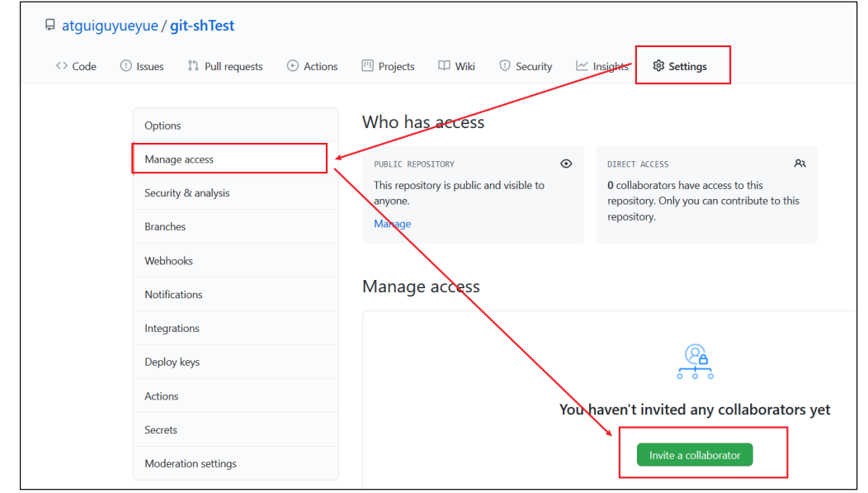
Task: Click the Projects board icon
Action: click(367, 66)
